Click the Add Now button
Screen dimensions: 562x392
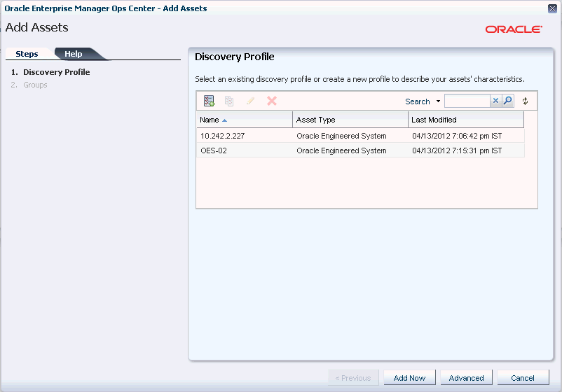pos(410,378)
